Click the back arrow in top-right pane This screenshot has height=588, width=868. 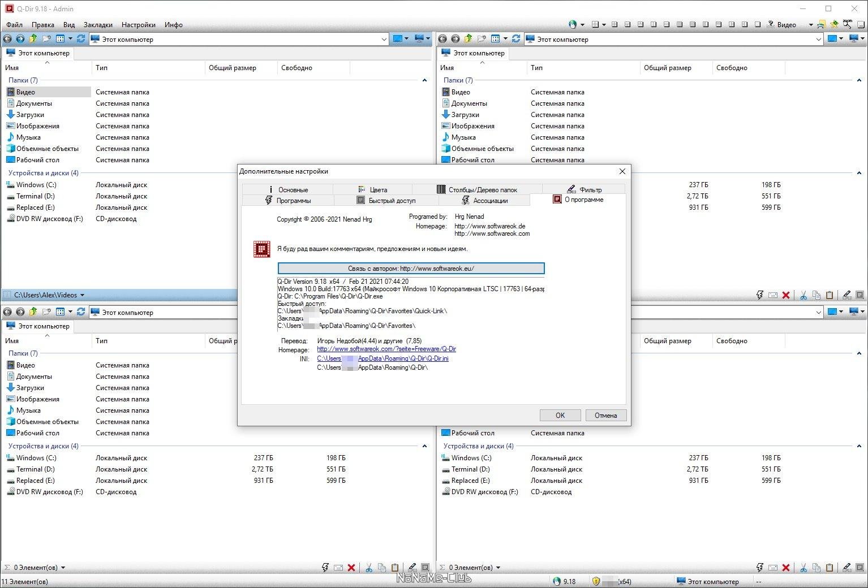tap(442, 39)
